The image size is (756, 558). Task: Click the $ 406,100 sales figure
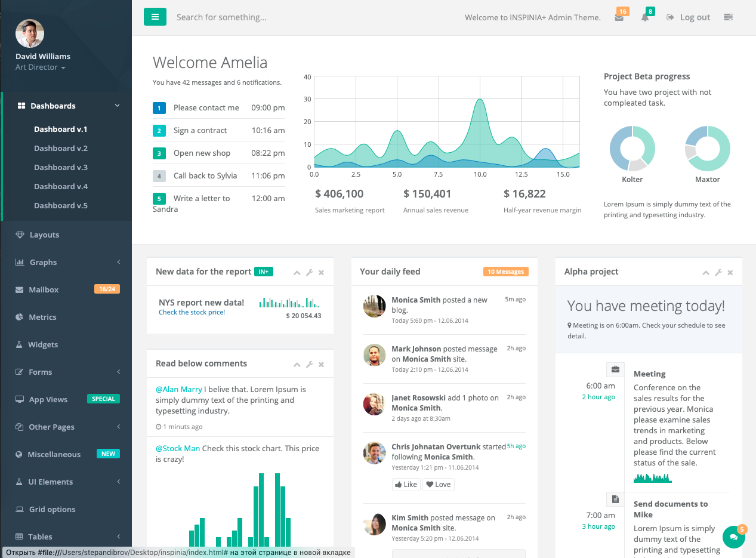point(340,193)
